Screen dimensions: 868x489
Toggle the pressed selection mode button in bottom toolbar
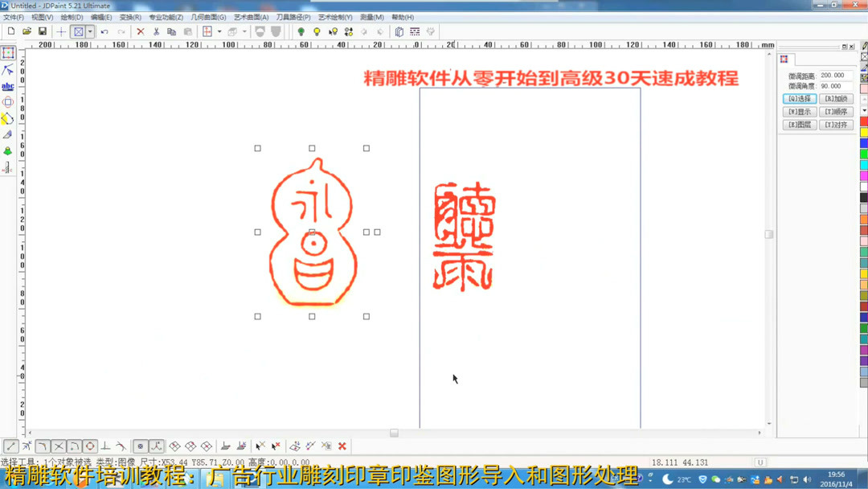(x=141, y=446)
